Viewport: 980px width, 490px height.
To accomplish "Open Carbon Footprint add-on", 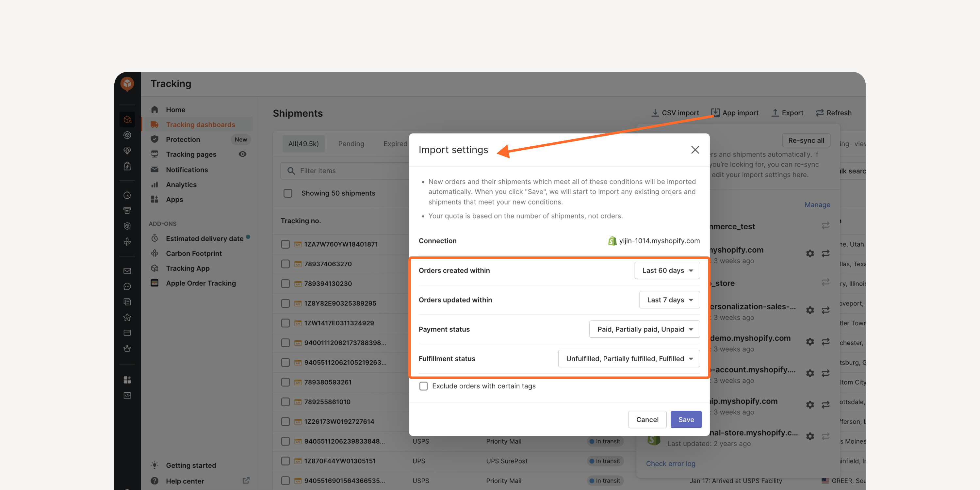I will click(x=194, y=253).
